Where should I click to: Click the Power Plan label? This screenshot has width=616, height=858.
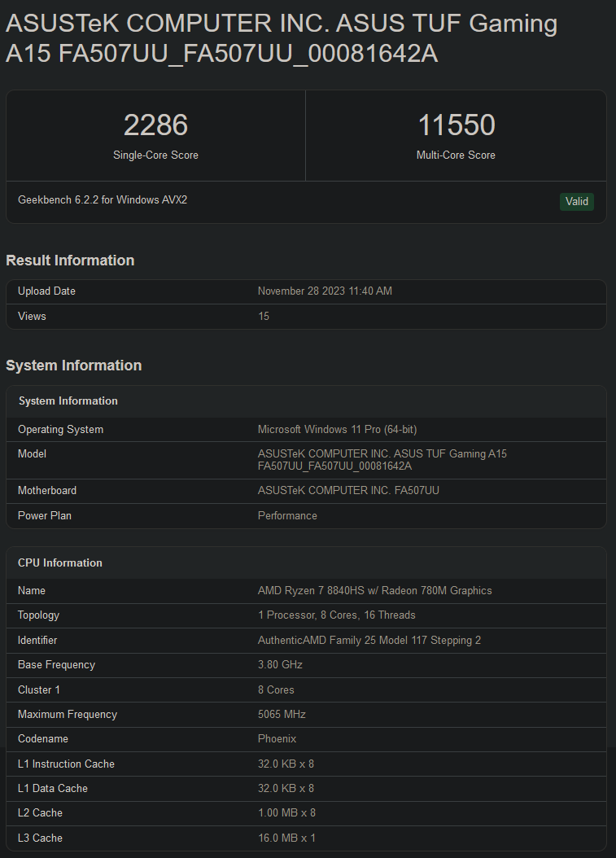pos(45,516)
